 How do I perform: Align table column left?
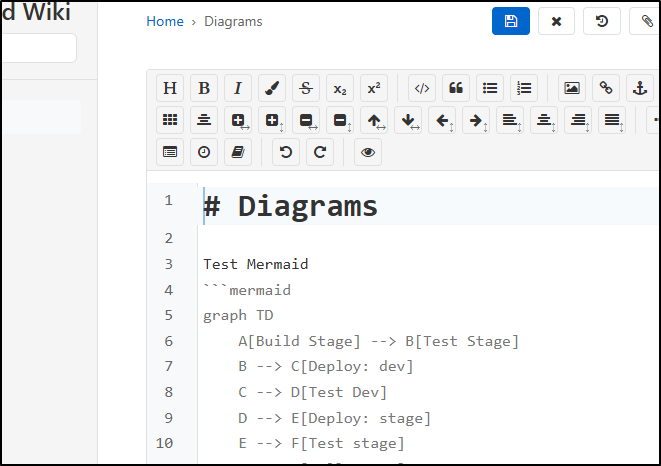(x=510, y=120)
